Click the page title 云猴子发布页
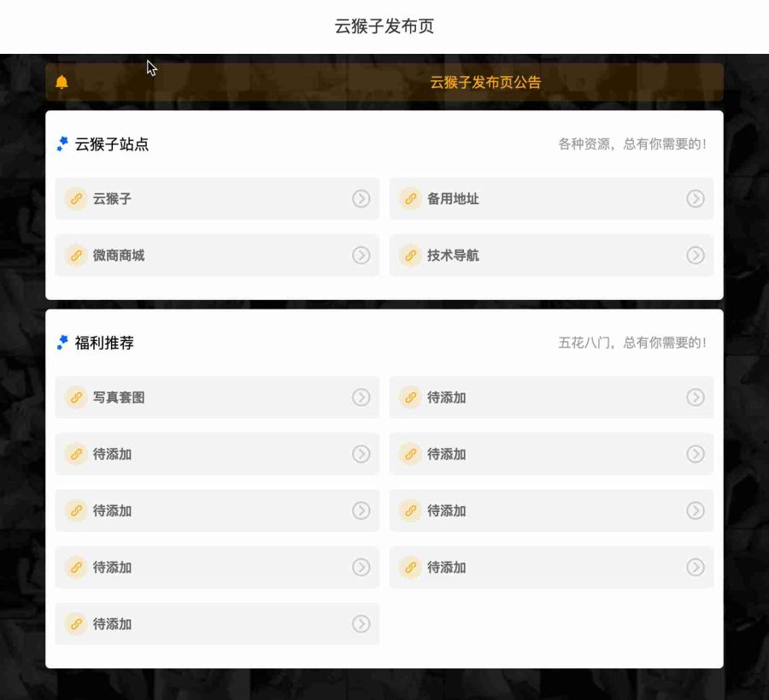 click(x=384, y=26)
